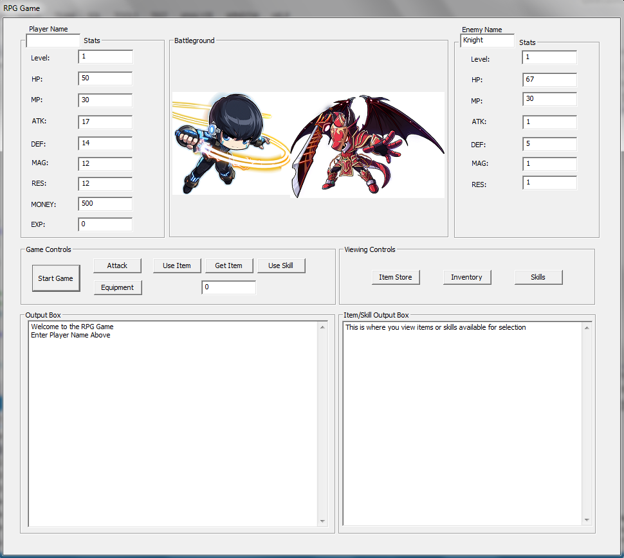
Task: Click the Start Game button
Action: (56, 278)
